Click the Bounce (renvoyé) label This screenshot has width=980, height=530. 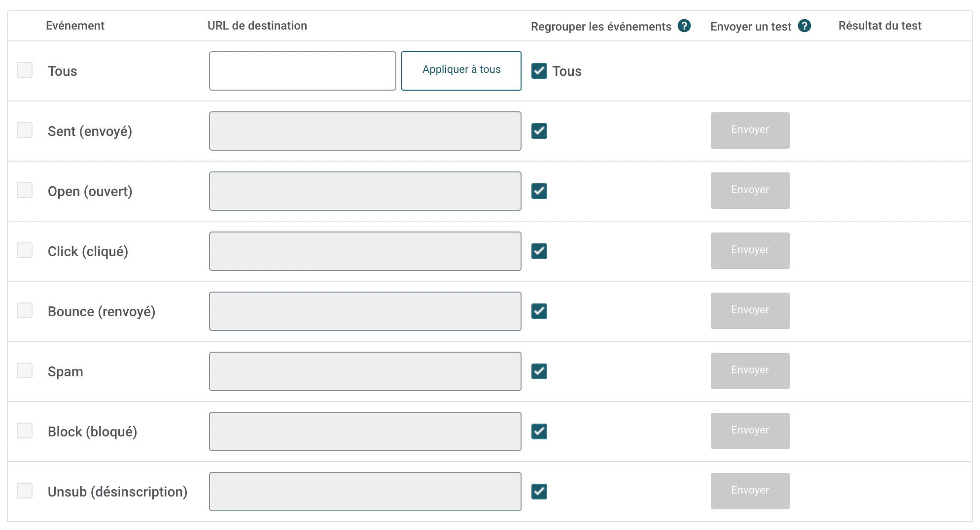102,311
